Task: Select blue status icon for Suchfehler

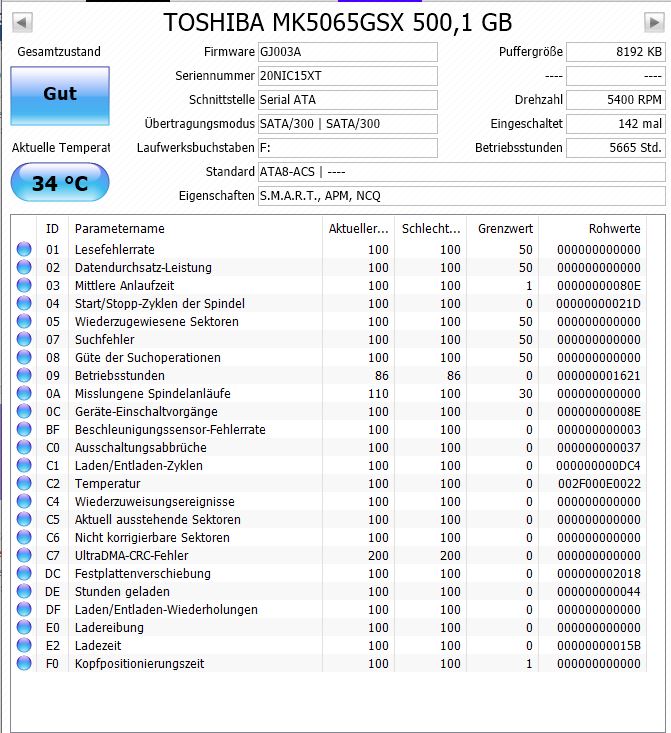Action: tap(24, 339)
